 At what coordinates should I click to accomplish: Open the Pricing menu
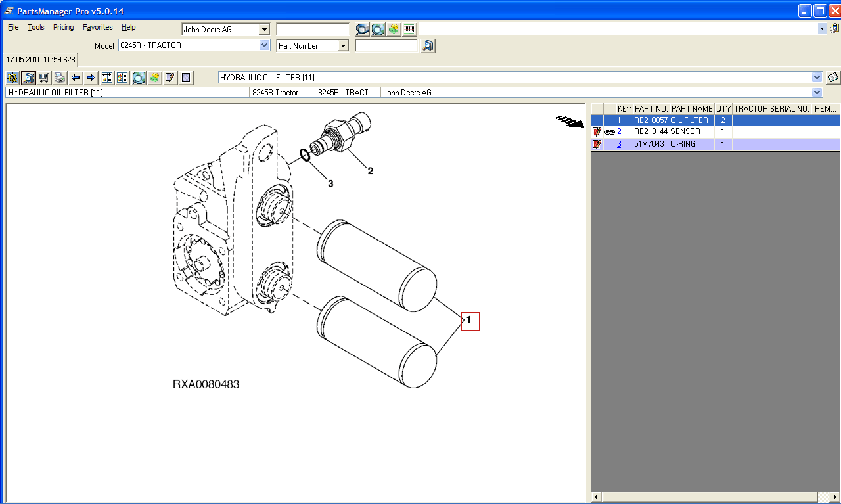[64, 27]
